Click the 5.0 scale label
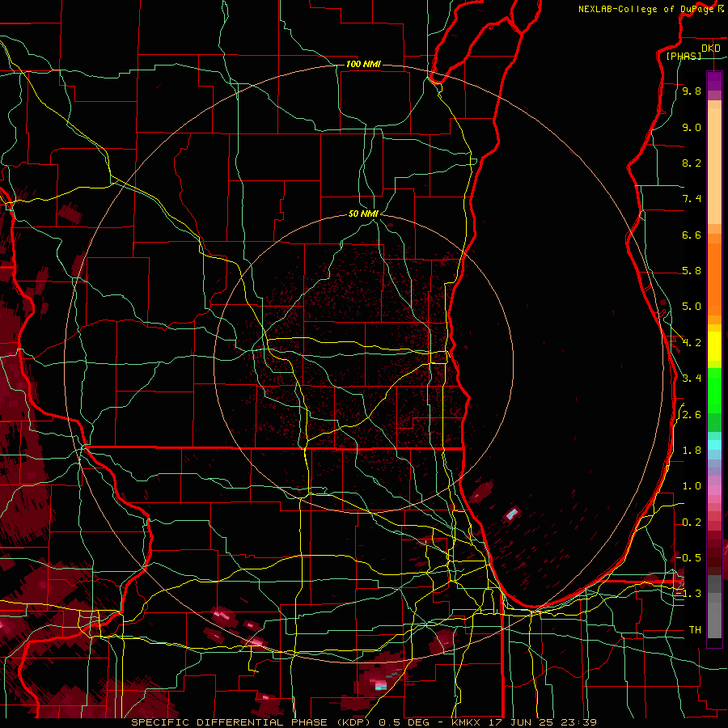The width and height of the screenshot is (728, 728). click(692, 307)
